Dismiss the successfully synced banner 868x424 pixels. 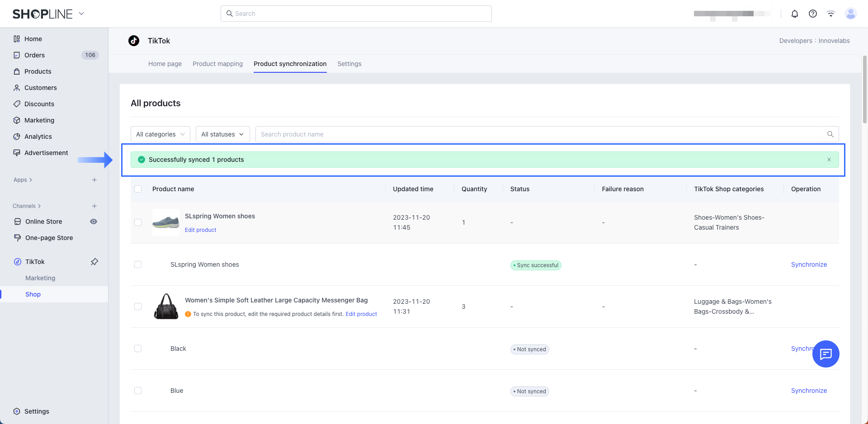[829, 160]
